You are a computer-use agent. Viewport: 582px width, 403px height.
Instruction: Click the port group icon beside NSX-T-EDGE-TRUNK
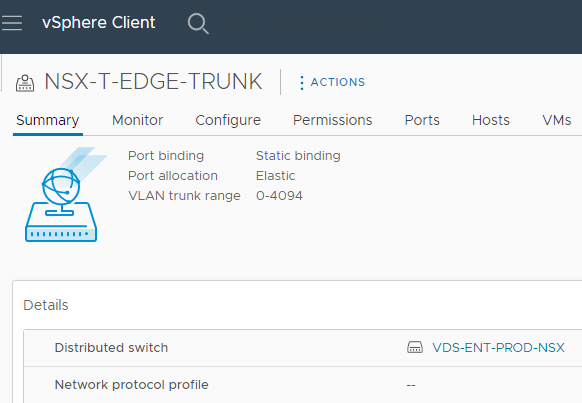click(x=25, y=83)
